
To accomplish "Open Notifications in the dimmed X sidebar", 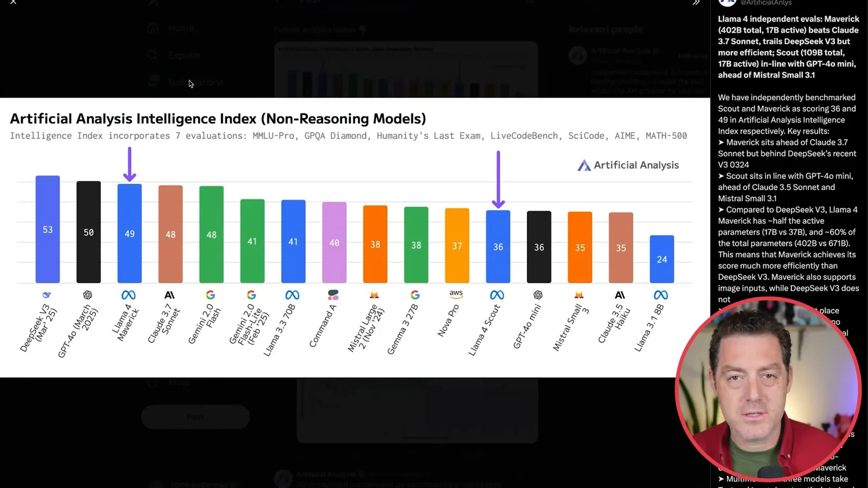I will coord(186,82).
